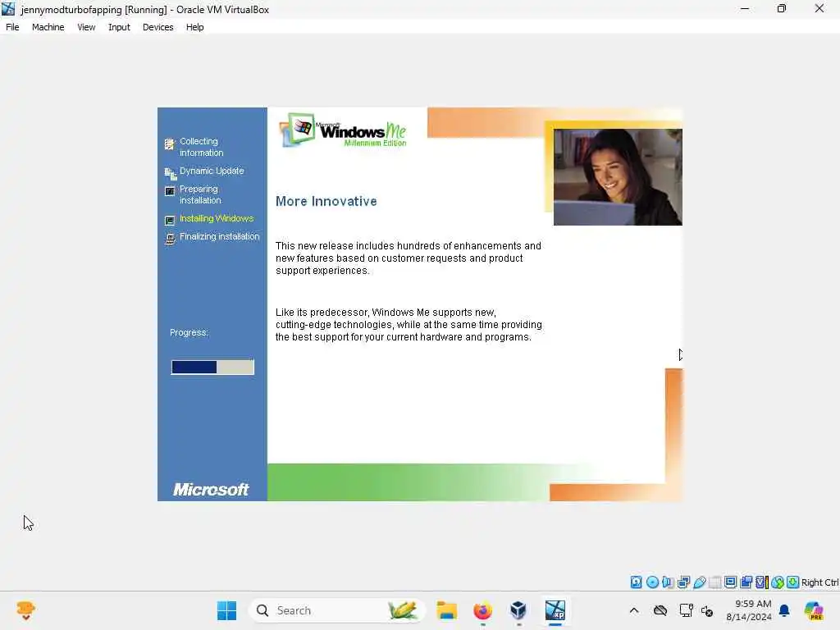Click the hard disk activity status icon
The height and width of the screenshot is (630, 840).
coord(636,582)
